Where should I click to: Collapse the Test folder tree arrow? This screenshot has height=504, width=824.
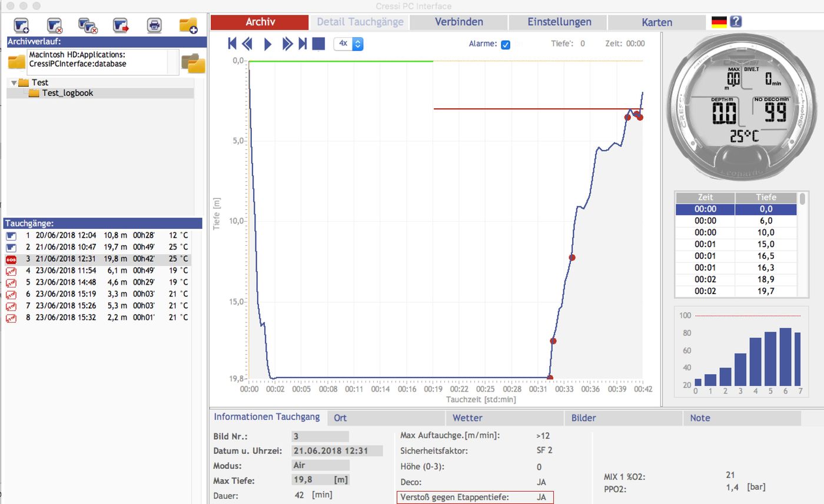(x=14, y=83)
